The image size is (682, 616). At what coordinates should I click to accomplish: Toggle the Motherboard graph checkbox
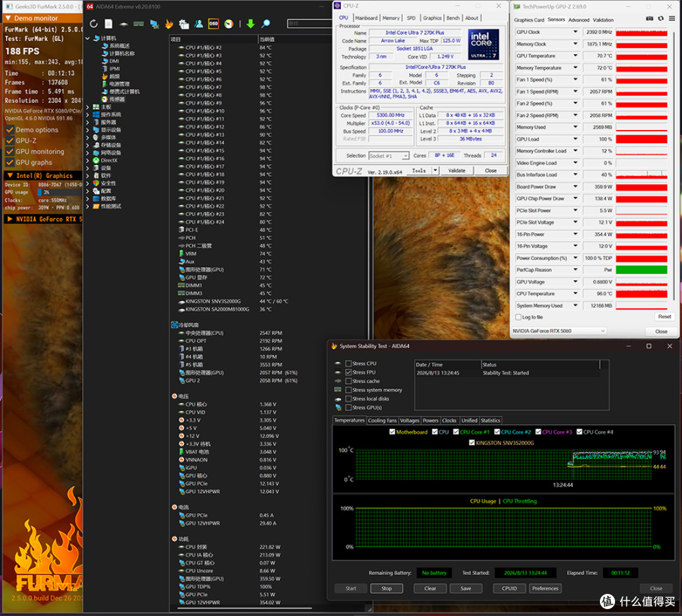(x=392, y=432)
